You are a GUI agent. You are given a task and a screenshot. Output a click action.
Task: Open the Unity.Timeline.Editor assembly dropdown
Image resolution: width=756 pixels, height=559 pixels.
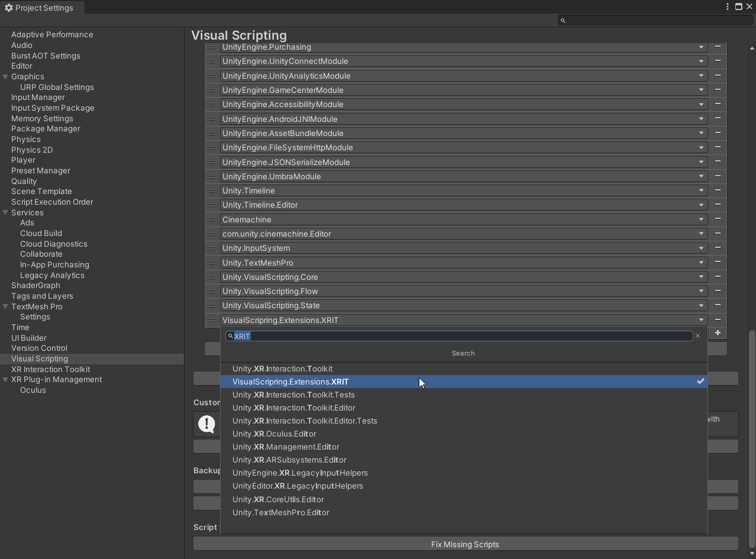(x=463, y=205)
